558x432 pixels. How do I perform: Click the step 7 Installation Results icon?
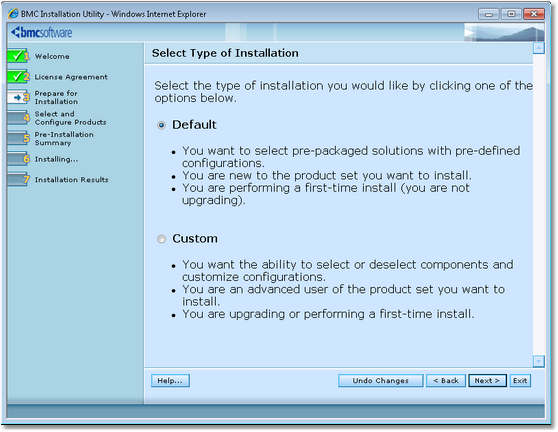(x=18, y=179)
